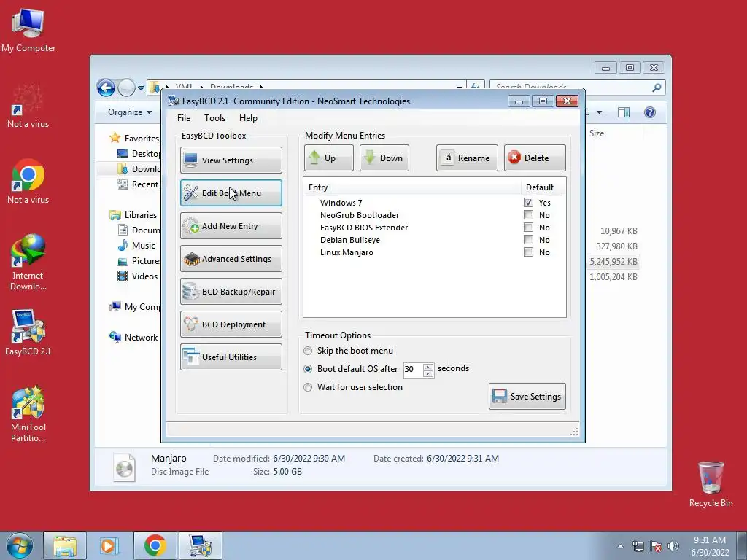Click the Entry column header
Image resolution: width=747 pixels, height=560 pixels.
coord(412,187)
